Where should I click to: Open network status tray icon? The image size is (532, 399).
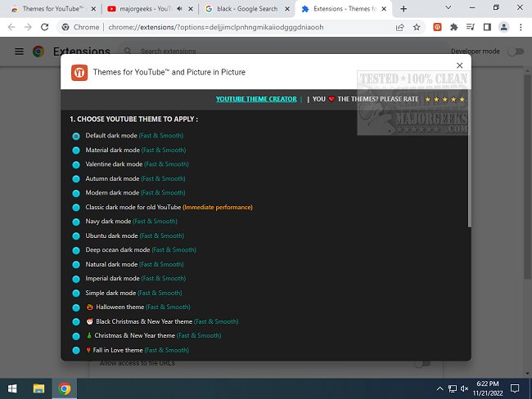point(453,388)
